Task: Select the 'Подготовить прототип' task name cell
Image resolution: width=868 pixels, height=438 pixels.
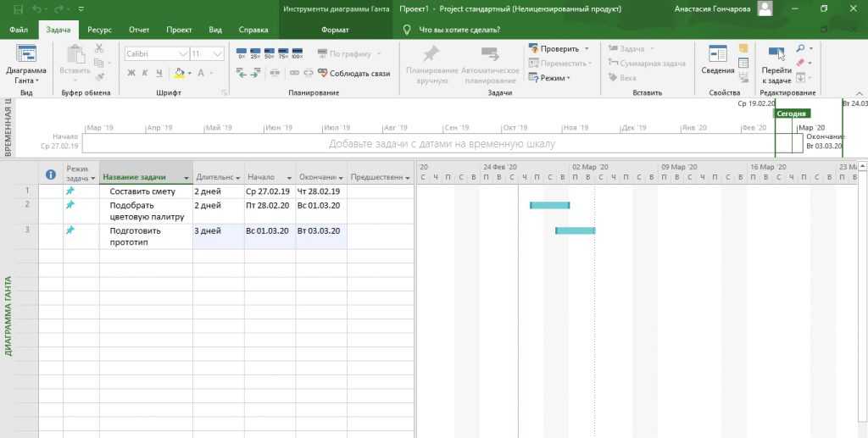Action: pos(145,236)
